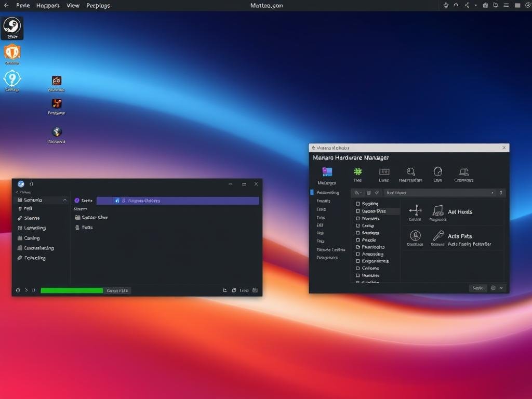Tick the Seqiing checkbox
Screen dimensions: 532x399
tap(357, 204)
